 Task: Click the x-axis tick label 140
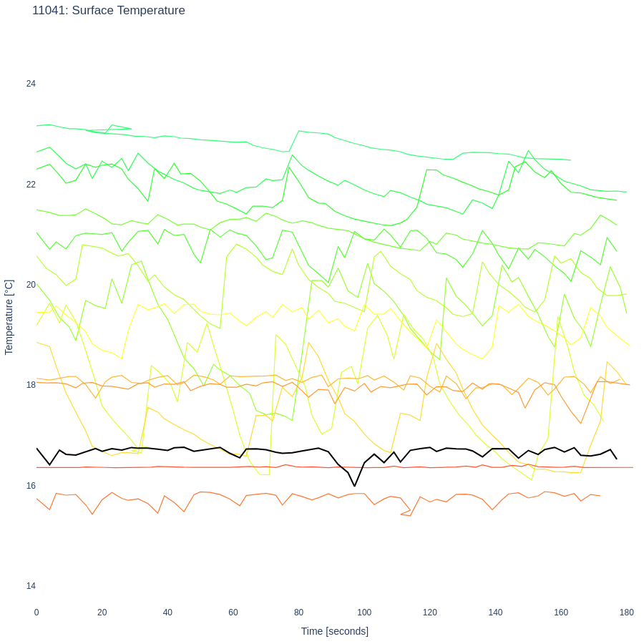495,613
